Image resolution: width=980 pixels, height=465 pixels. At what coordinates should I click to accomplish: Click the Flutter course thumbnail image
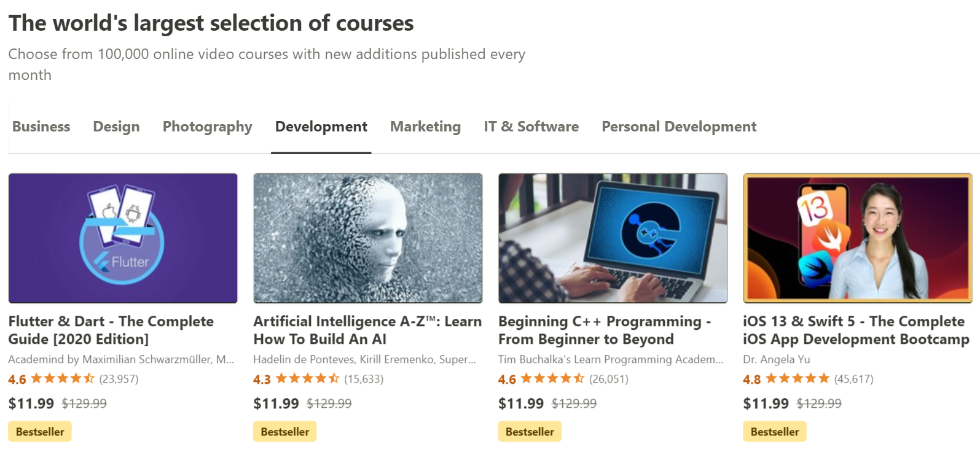(x=123, y=238)
